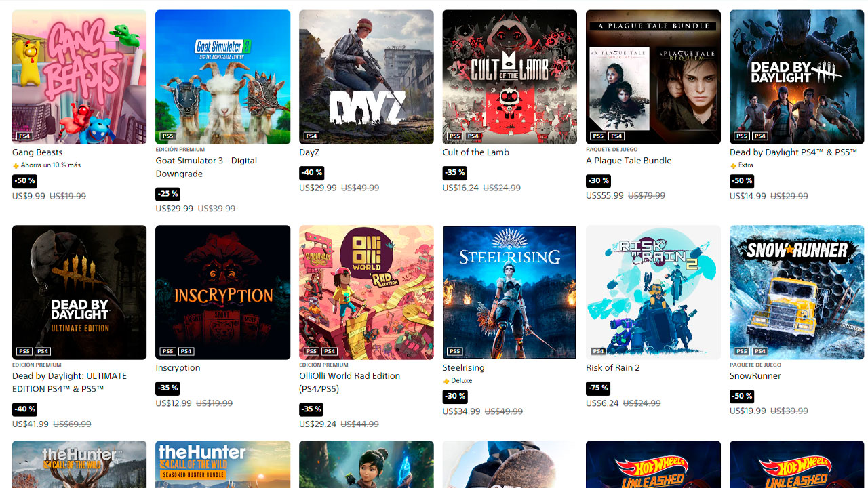Click the PS Plus icon beside Deluxe label

[446, 382]
